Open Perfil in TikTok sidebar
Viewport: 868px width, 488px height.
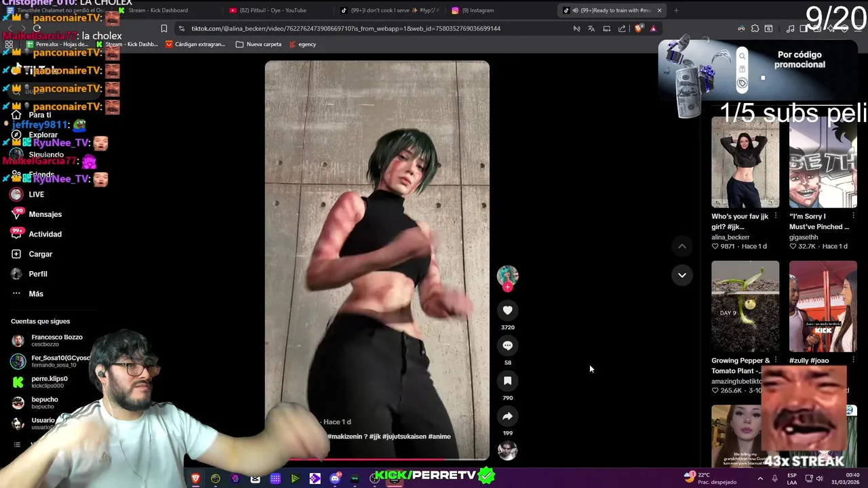click(29, 274)
